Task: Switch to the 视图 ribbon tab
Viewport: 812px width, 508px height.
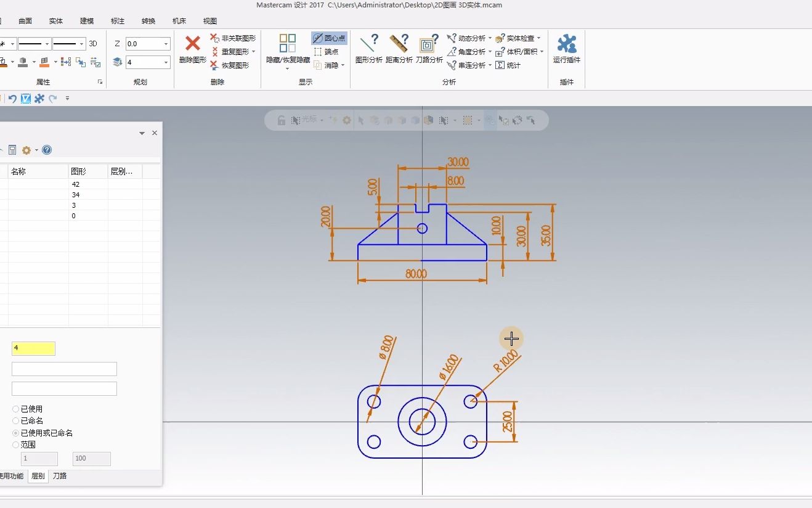Action: pyautogui.click(x=209, y=20)
